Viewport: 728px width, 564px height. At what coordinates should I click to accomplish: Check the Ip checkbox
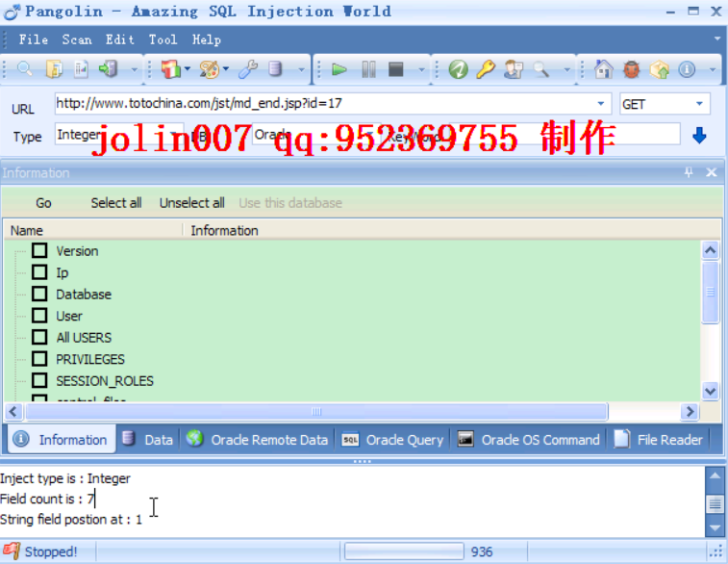(x=39, y=271)
